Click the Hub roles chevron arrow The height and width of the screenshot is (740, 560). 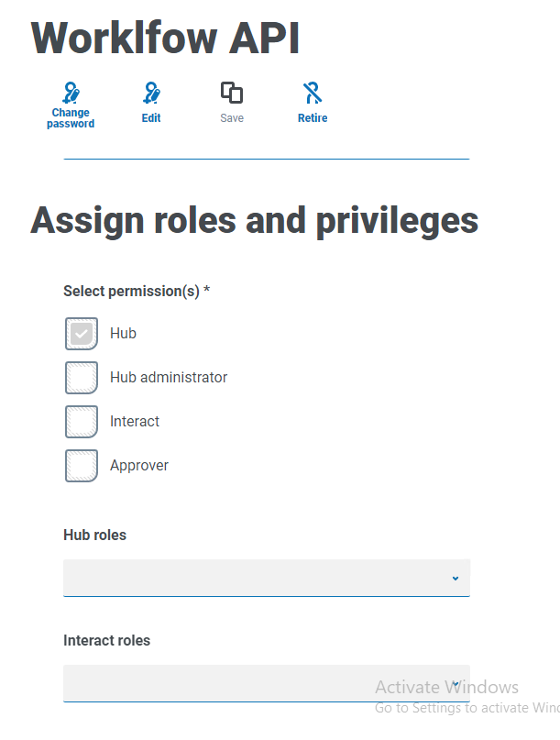pyautogui.click(x=456, y=579)
